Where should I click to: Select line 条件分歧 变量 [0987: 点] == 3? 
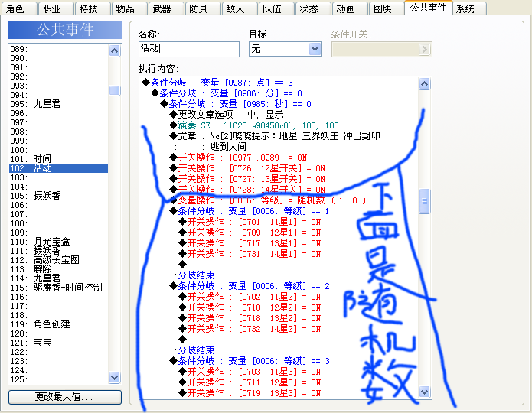click(x=217, y=83)
